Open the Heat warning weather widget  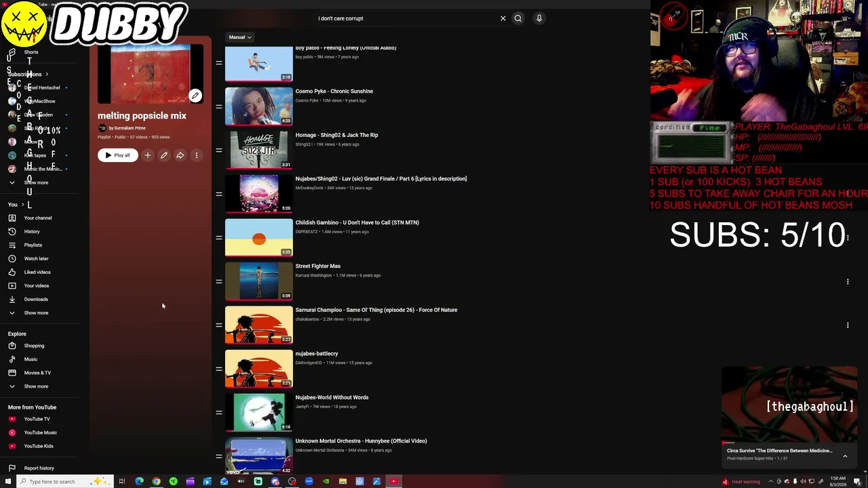pos(741,482)
